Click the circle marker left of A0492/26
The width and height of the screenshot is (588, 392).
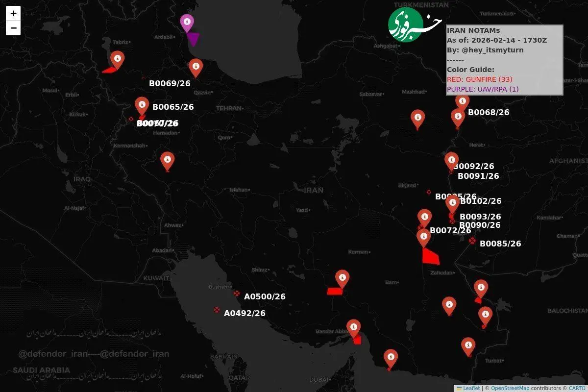[217, 310]
